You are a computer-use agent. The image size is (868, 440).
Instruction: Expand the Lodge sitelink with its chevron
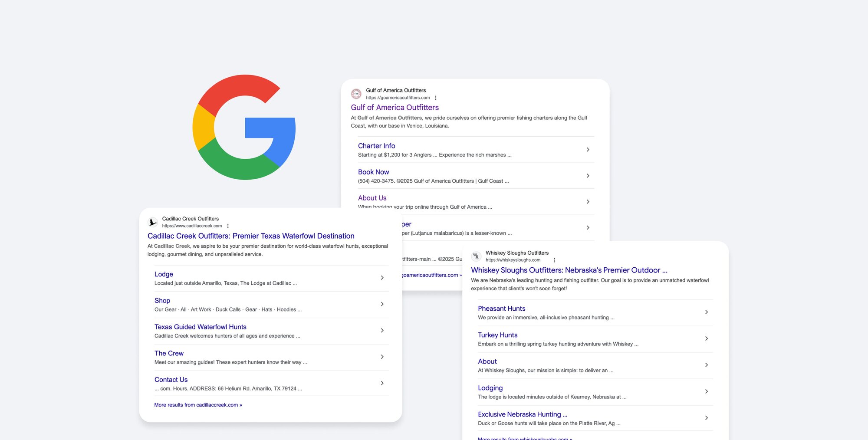(382, 278)
